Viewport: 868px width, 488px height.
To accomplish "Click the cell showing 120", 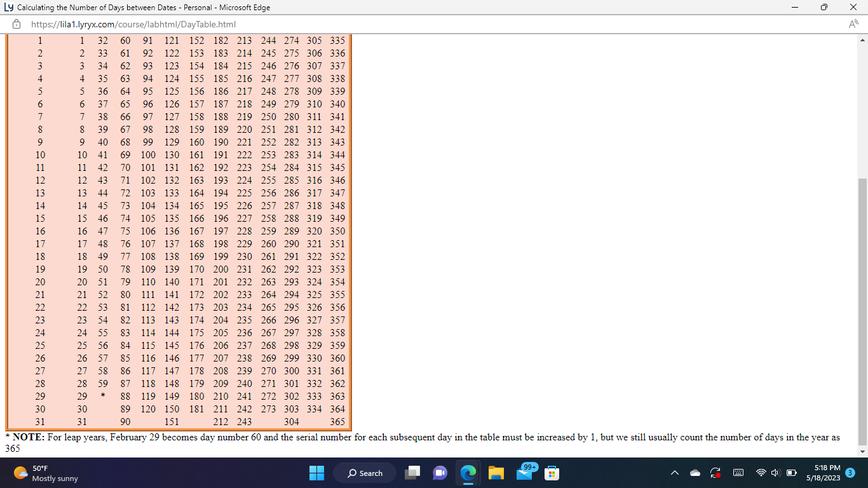I will [x=148, y=409].
